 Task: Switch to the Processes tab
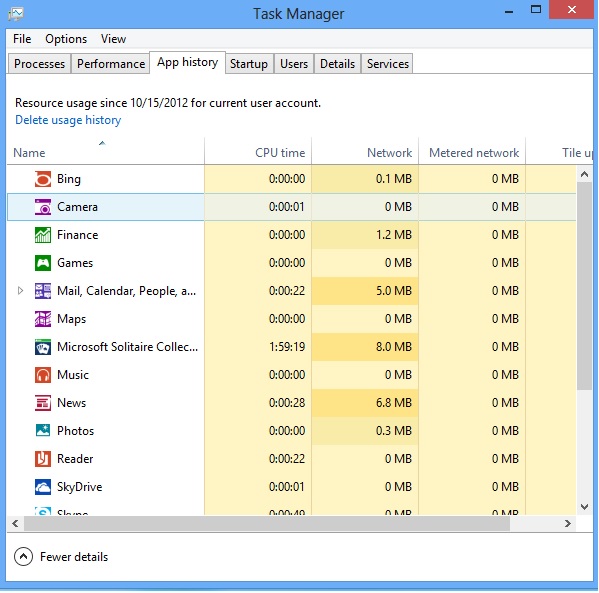pos(39,63)
